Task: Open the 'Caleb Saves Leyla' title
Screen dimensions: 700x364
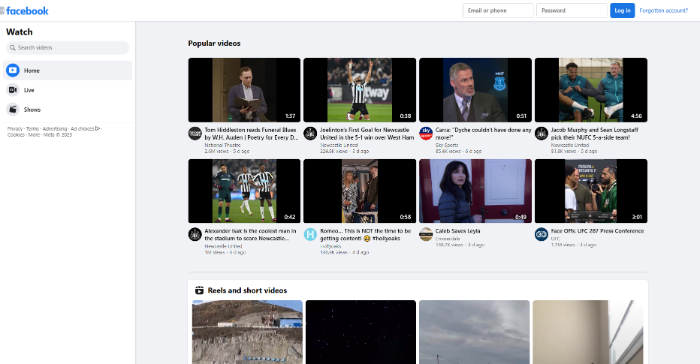Action: coord(458,231)
